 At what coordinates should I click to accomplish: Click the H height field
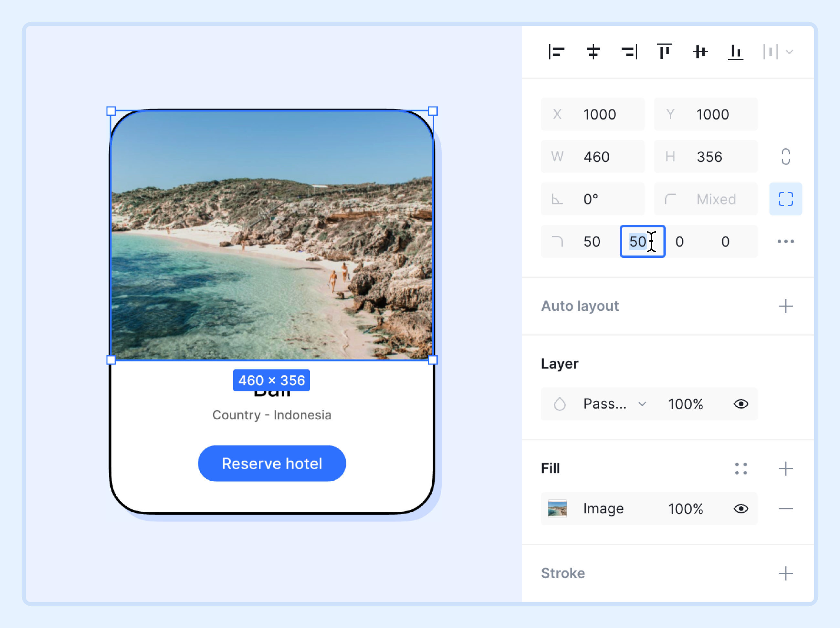pyautogui.click(x=705, y=156)
